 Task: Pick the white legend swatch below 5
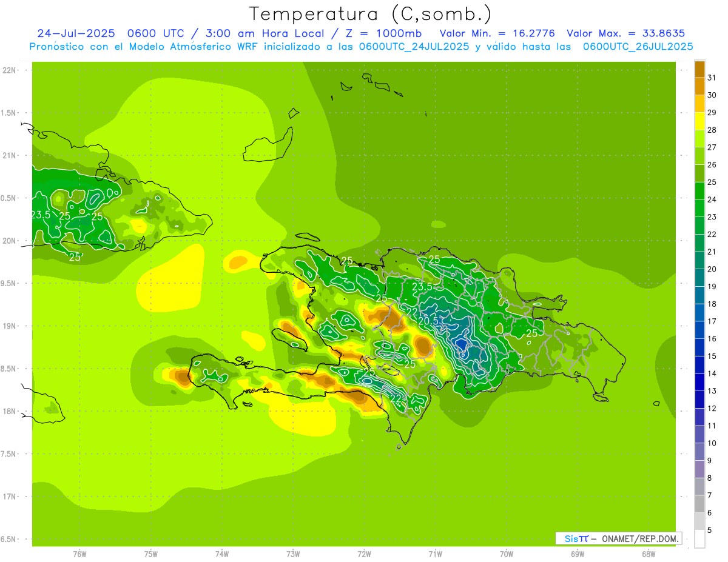(x=699, y=539)
